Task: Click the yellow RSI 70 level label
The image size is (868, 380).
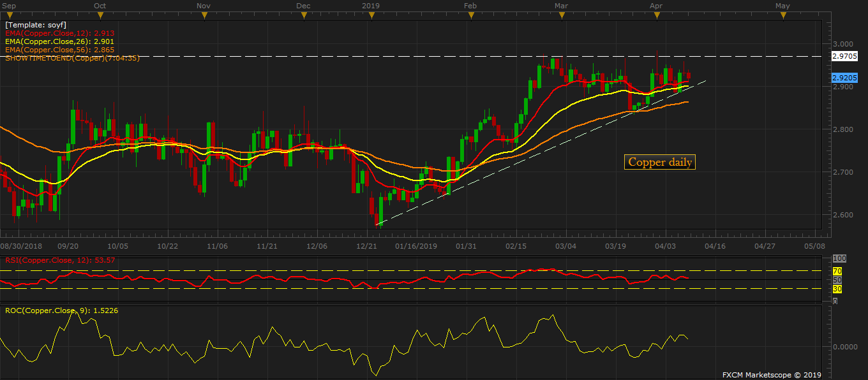Action: [837, 271]
